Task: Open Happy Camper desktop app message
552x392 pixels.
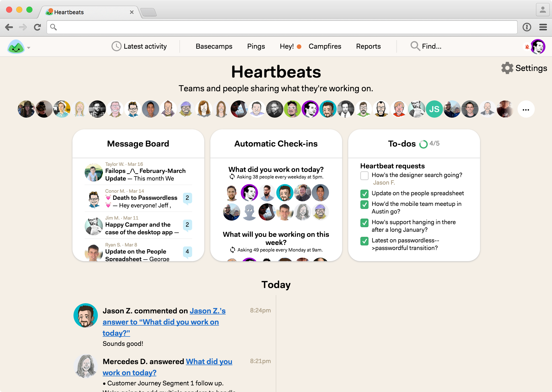Action: coord(142,228)
